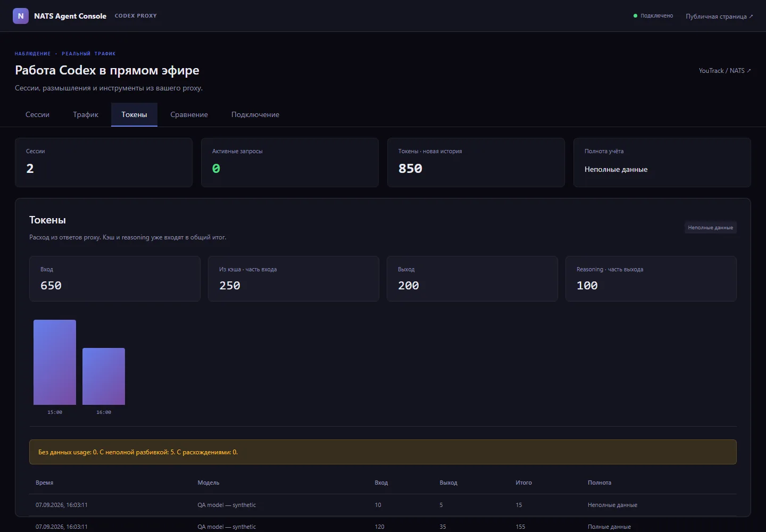The image size is (766, 532).
Task: Click the Из кэша 250 stat tile
Action: pyautogui.click(x=294, y=279)
